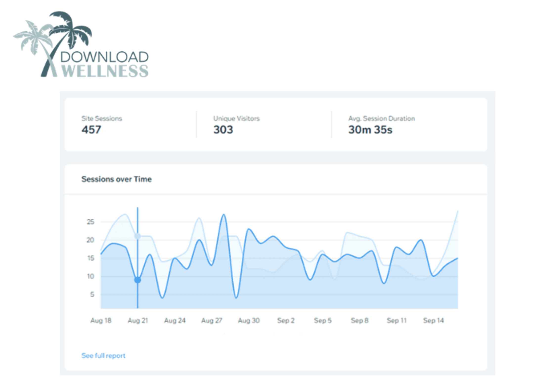Open the full report via the link
Image resolution: width=555 pixels, height=392 pixels.
pos(104,355)
